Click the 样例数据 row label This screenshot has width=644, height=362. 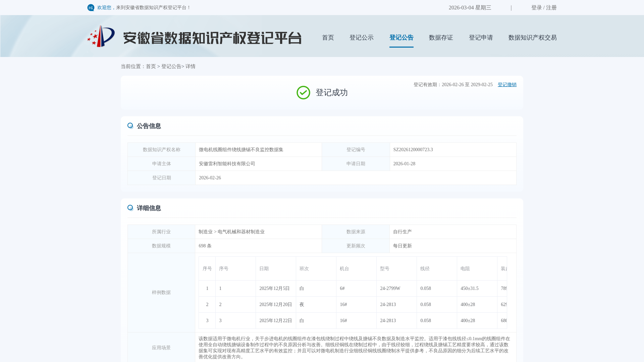point(161,293)
